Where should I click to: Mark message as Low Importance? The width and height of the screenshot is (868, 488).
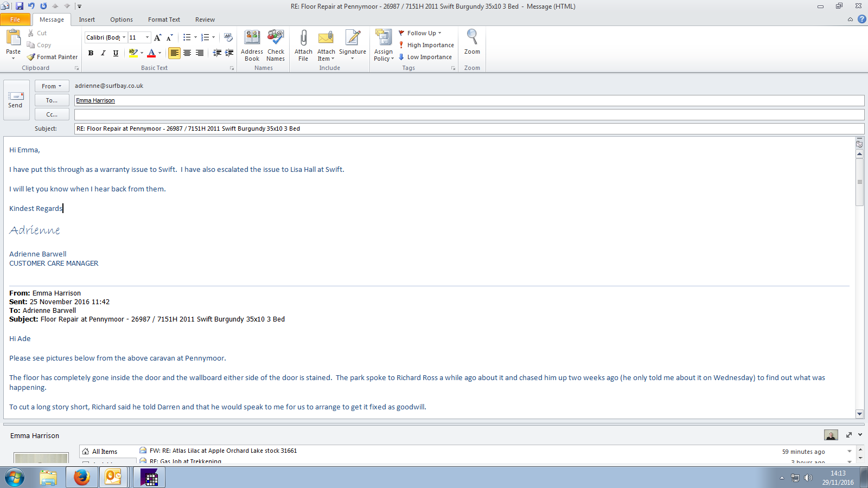425,57
